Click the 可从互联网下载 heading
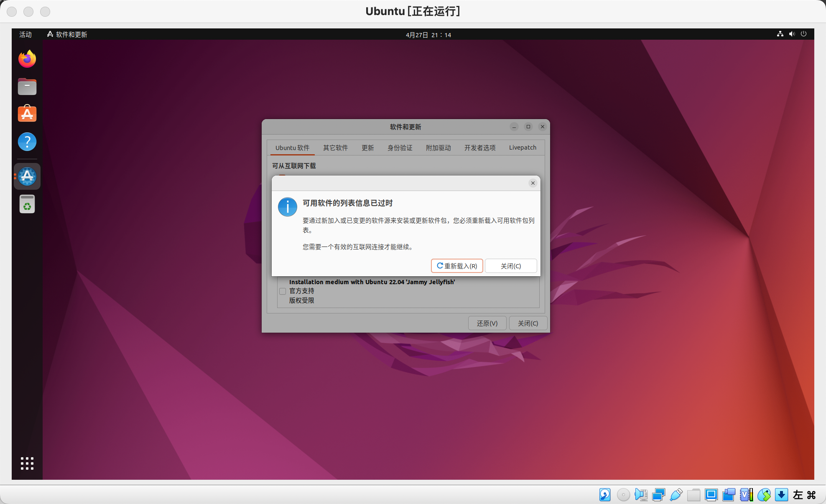 click(294, 166)
